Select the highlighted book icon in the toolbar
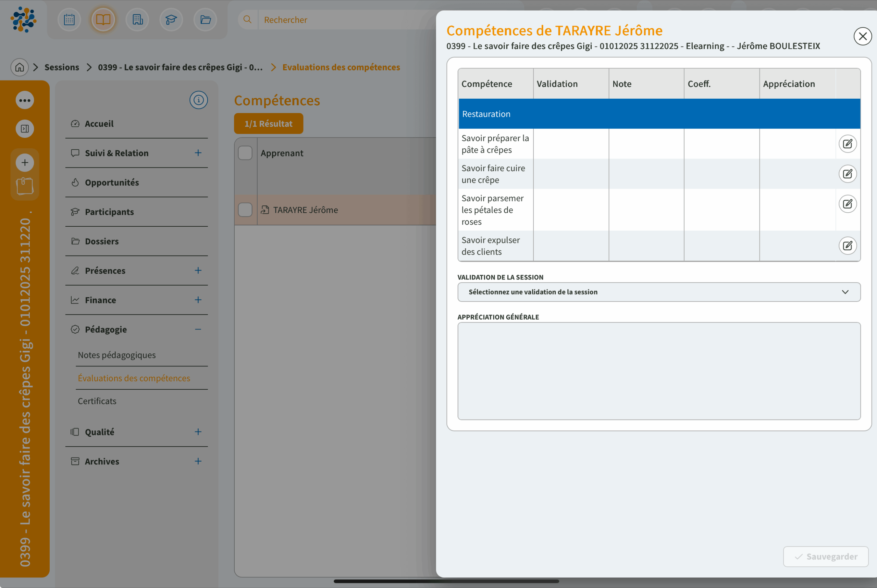877x588 pixels. click(103, 20)
